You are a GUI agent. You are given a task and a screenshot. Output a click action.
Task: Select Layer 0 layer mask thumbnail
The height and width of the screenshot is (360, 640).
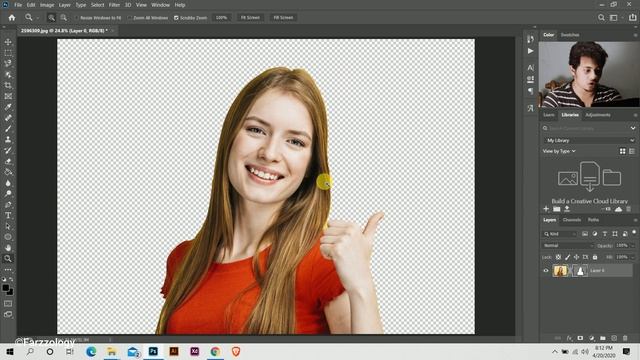click(x=580, y=270)
